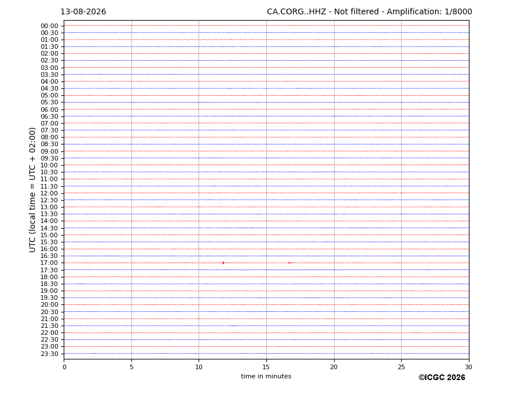This screenshot has height=399, width=532.
Task: Click the 22:30 time row label
Action: [x=49, y=340]
